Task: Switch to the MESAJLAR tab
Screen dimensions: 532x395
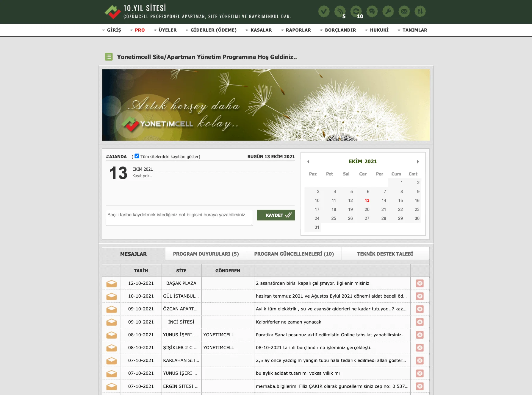Action: click(133, 254)
